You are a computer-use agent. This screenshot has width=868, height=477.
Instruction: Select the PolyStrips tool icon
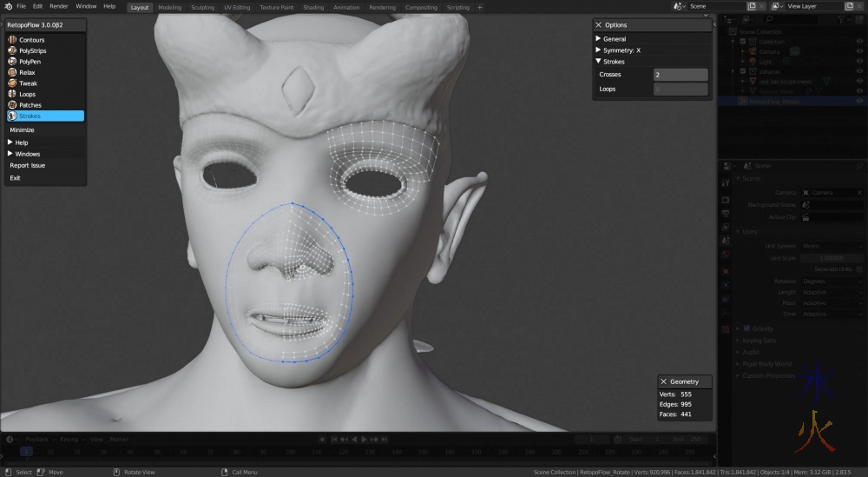(12, 50)
